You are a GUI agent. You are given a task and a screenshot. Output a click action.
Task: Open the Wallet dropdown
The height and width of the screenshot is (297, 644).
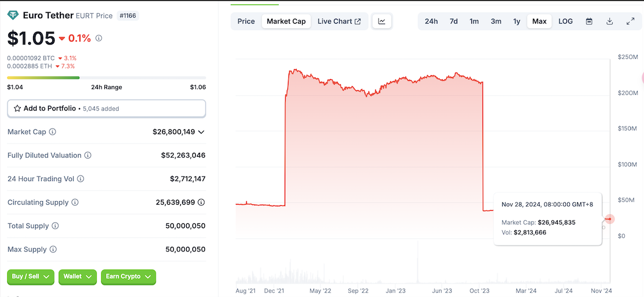(x=77, y=277)
